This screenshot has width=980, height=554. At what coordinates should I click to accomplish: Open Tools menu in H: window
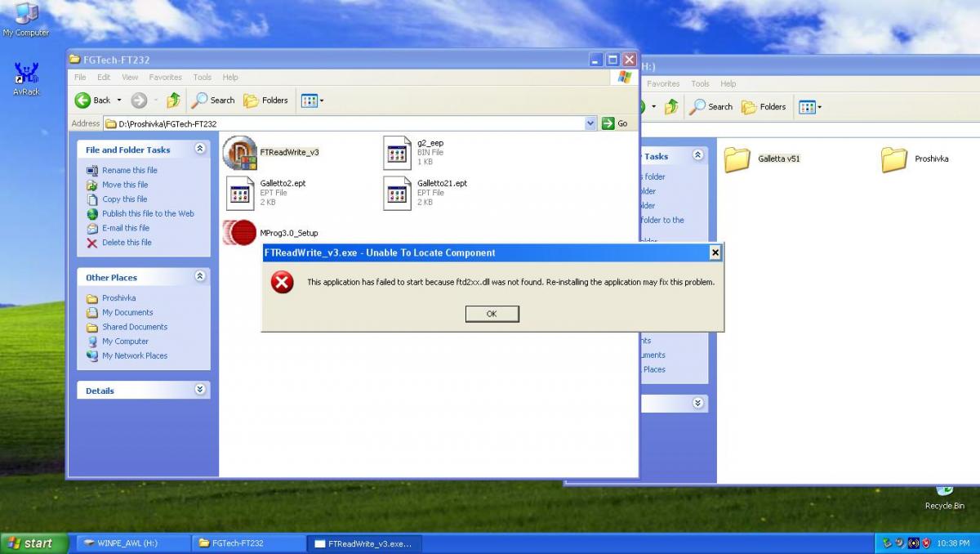[x=700, y=83]
